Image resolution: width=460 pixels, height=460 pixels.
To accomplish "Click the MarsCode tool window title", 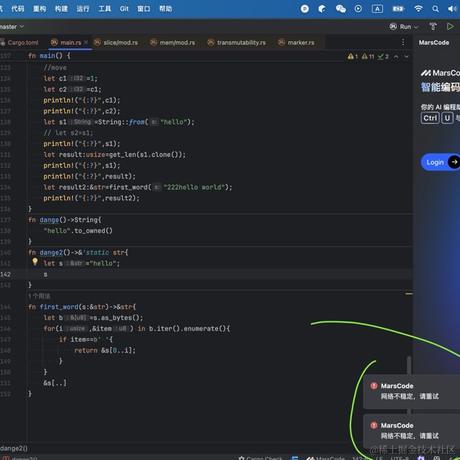I will click(x=434, y=43).
